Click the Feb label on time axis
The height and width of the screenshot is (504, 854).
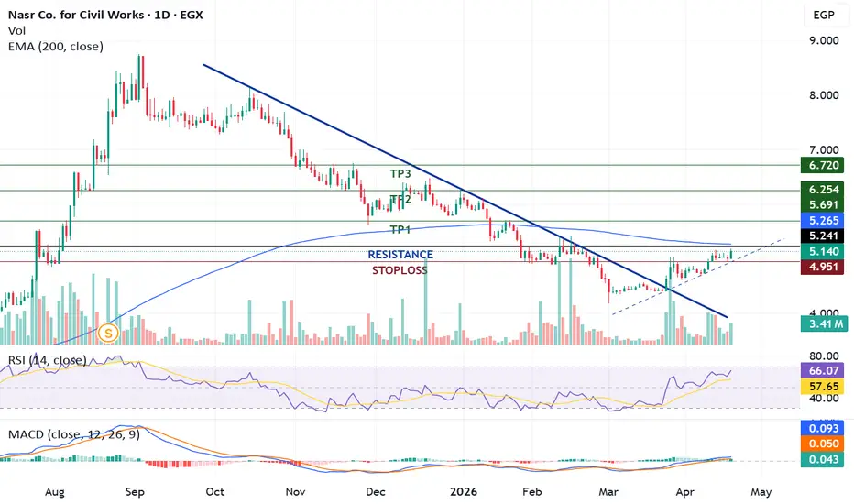[532, 491]
